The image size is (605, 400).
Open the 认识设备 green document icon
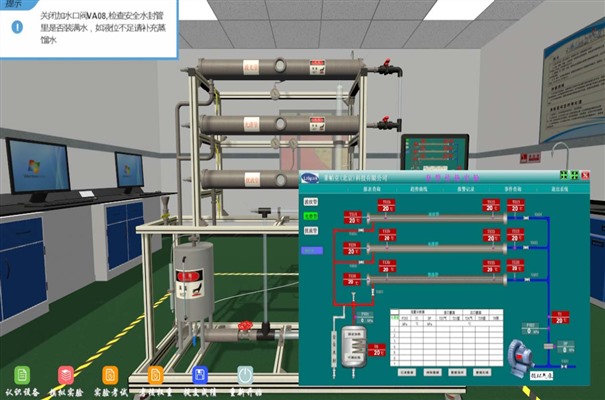[22, 375]
